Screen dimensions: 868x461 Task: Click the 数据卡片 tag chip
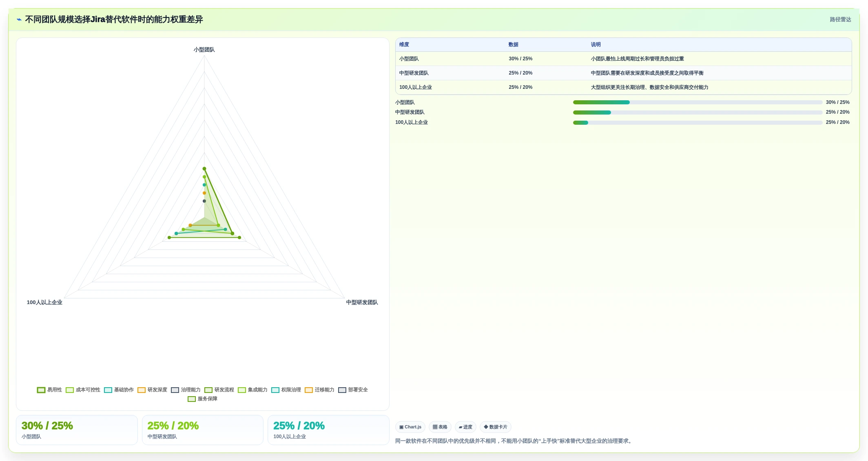point(495,427)
